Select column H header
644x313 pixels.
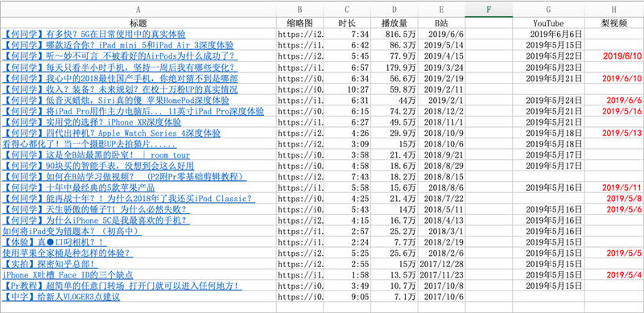coord(614,10)
